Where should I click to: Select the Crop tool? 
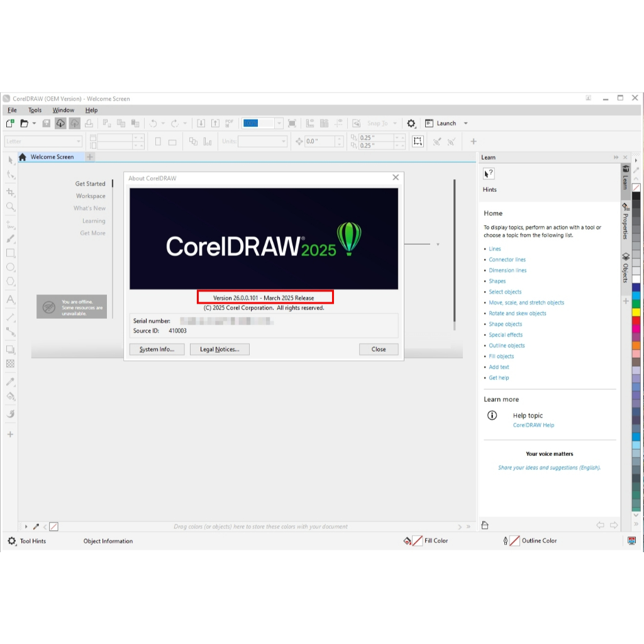coord(11,192)
